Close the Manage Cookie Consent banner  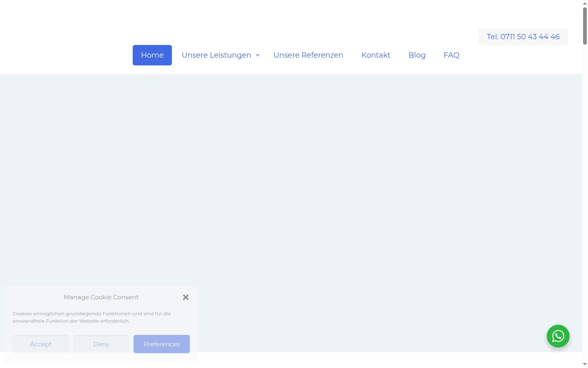click(186, 297)
